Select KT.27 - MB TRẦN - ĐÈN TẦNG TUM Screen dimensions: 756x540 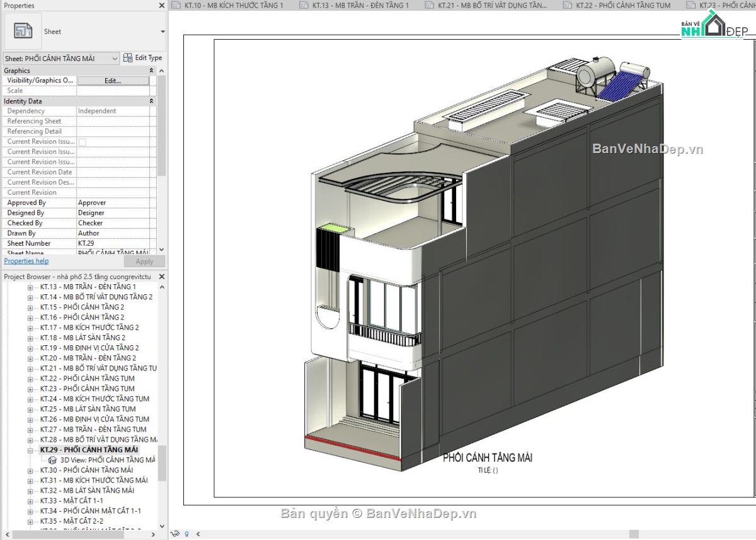pyautogui.click(x=93, y=429)
